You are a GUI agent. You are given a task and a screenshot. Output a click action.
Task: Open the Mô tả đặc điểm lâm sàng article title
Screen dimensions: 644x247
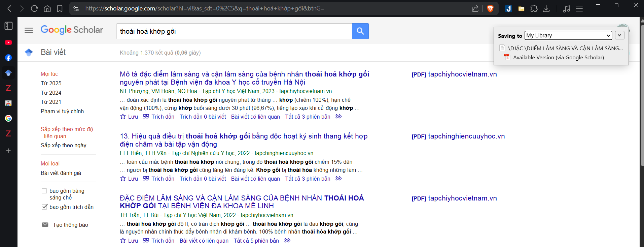[244, 78]
